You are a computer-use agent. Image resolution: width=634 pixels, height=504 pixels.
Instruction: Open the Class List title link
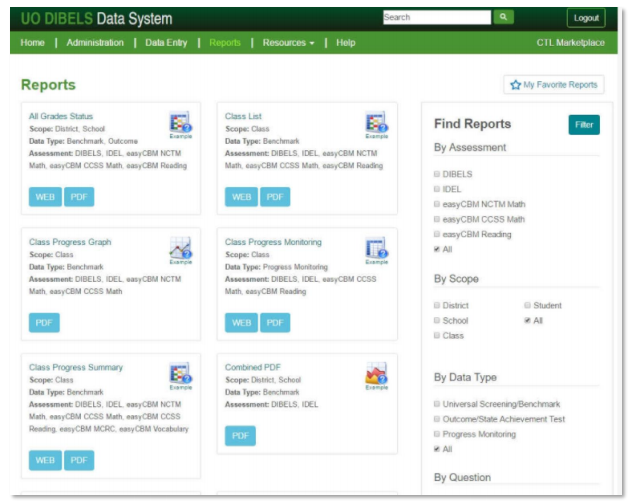243,116
